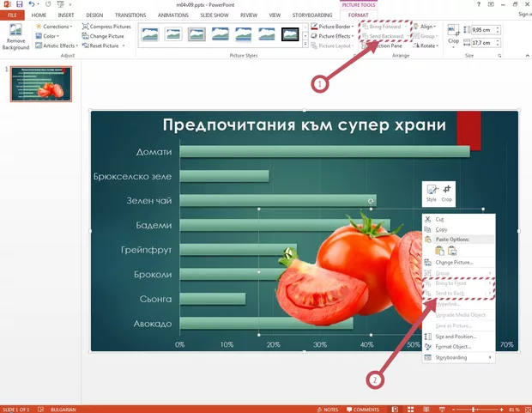The image size is (532, 413).
Task: Open the SLIDE SHOW tab
Action: click(x=215, y=15)
